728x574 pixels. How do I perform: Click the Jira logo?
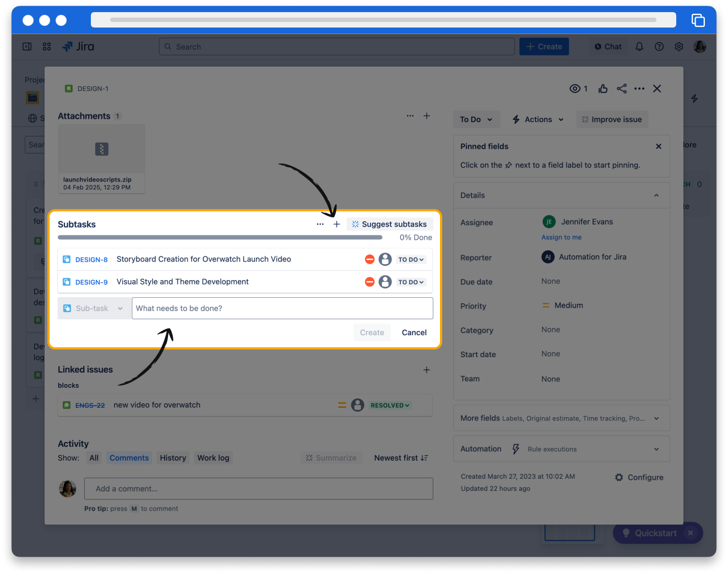(x=78, y=47)
